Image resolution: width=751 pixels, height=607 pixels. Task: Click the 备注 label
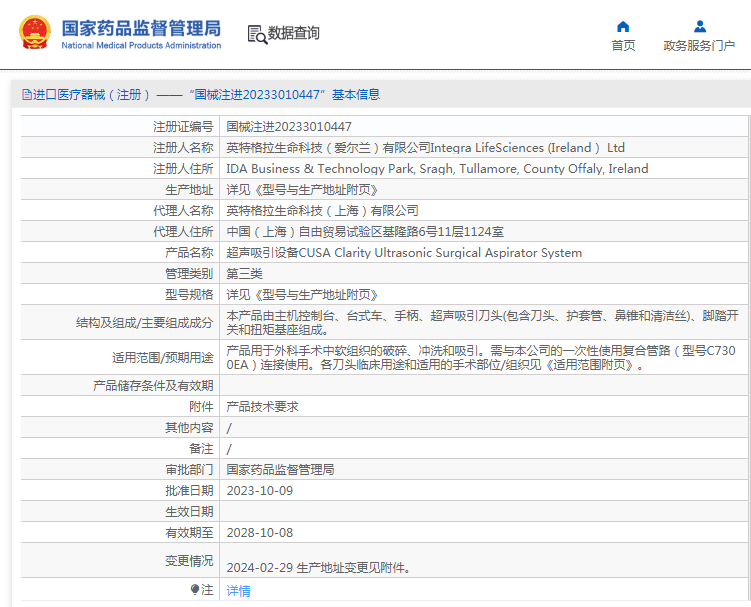(x=201, y=448)
